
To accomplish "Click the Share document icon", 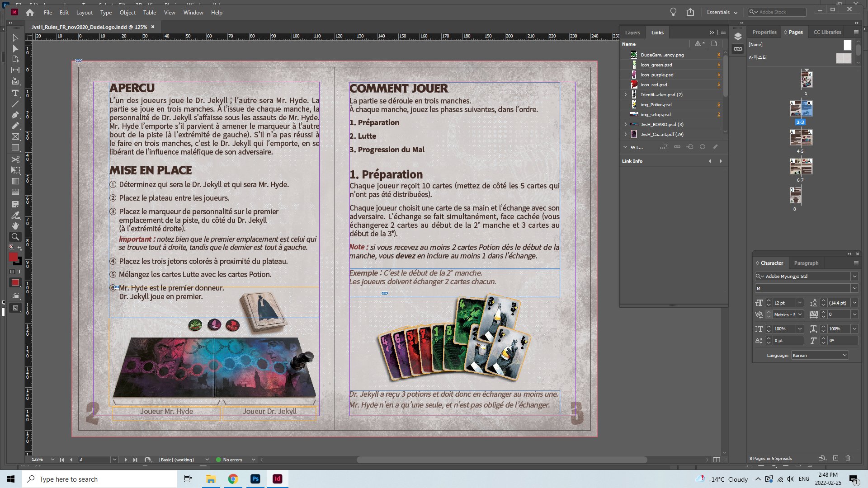I will click(x=690, y=12).
